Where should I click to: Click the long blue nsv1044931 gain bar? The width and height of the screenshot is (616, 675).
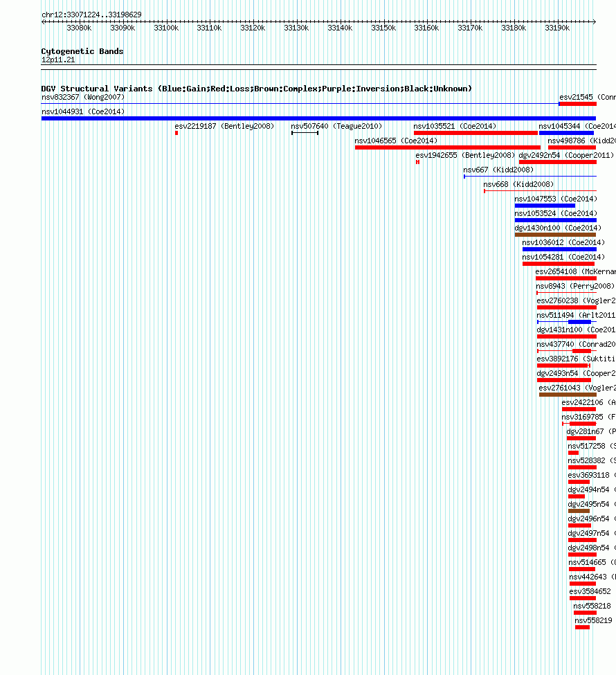(x=318, y=118)
